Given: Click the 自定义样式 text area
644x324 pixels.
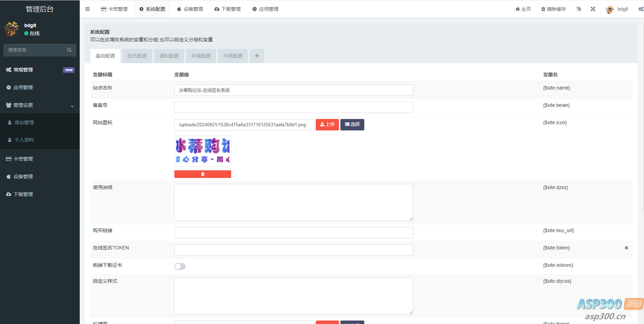Looking at the screenshot, I should pos(294,296).
